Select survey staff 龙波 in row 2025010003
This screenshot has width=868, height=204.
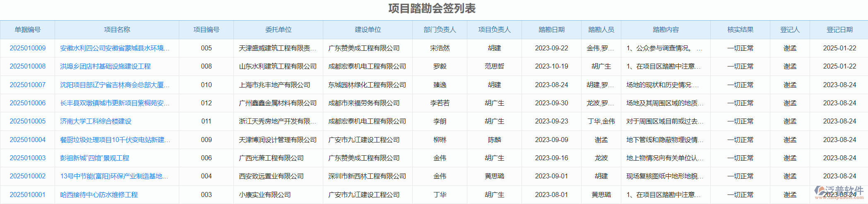click(x=601, y=158)
